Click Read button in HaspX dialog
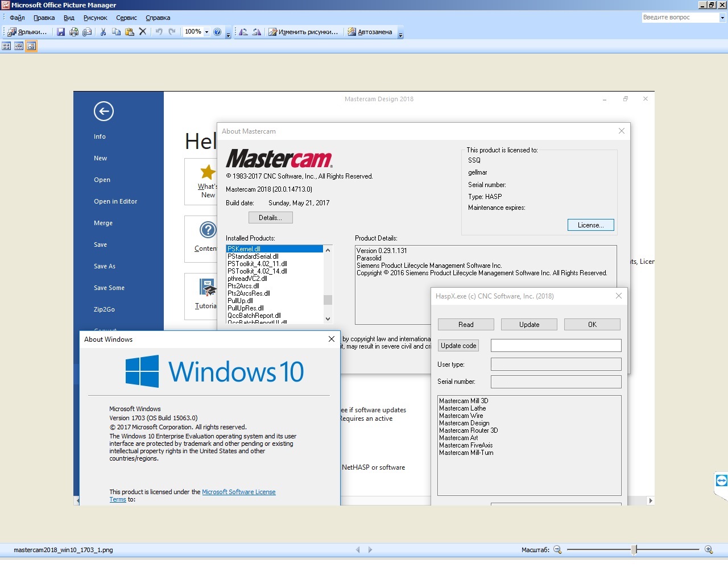 click(466, 325)
